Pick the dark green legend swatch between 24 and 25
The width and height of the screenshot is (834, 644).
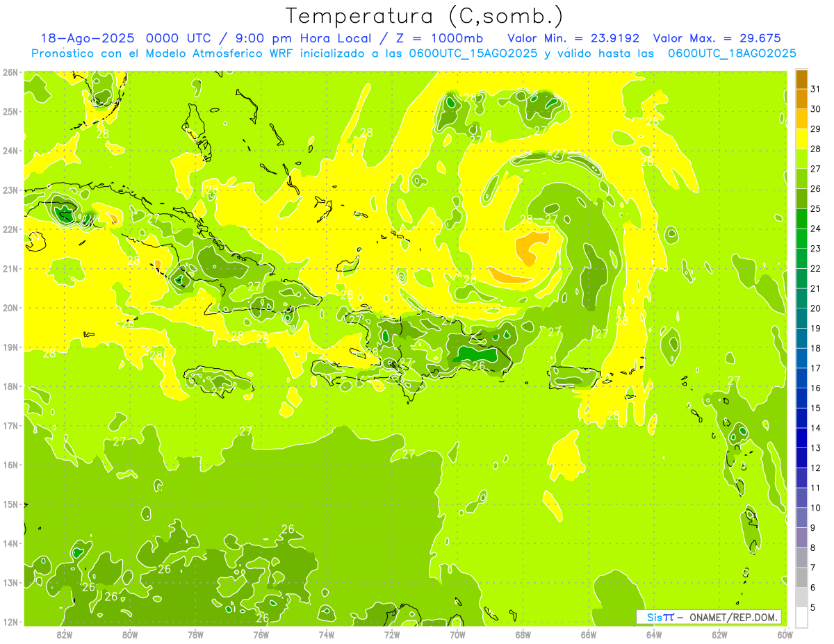[801, 219]
